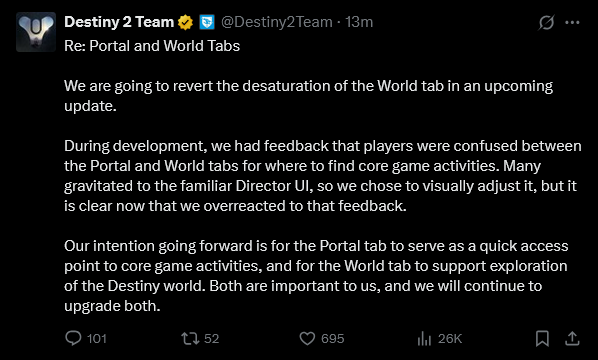Viewport: 598px width, 360px height.
Task: Open the repost arrows menu
Action: point(190,338)
